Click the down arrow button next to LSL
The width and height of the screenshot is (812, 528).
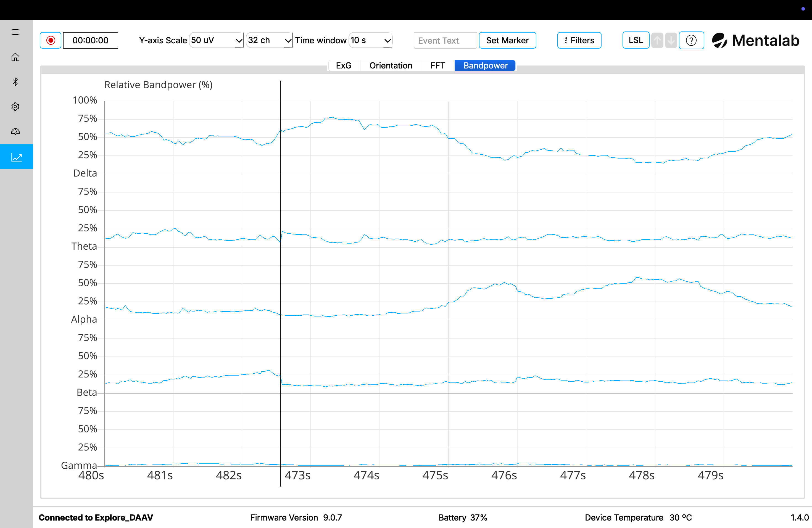671,40
